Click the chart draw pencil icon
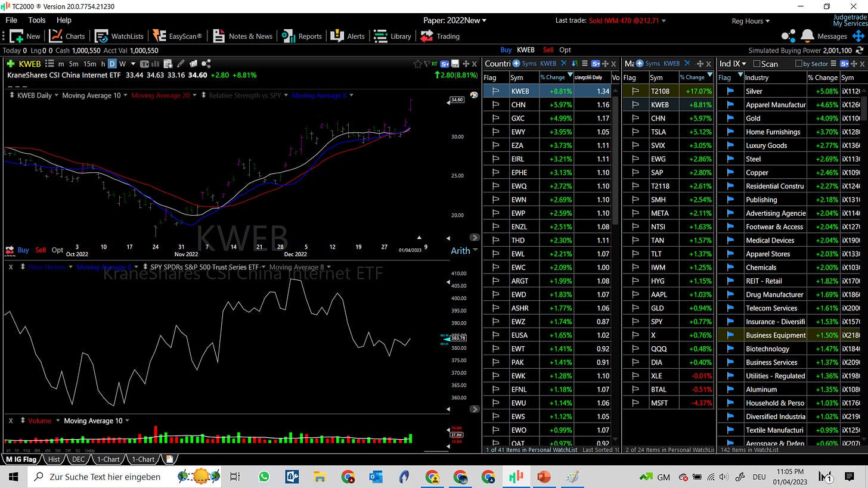Image resolution: width=868 pixels, height=488 pixels. [x=180, y=64]
